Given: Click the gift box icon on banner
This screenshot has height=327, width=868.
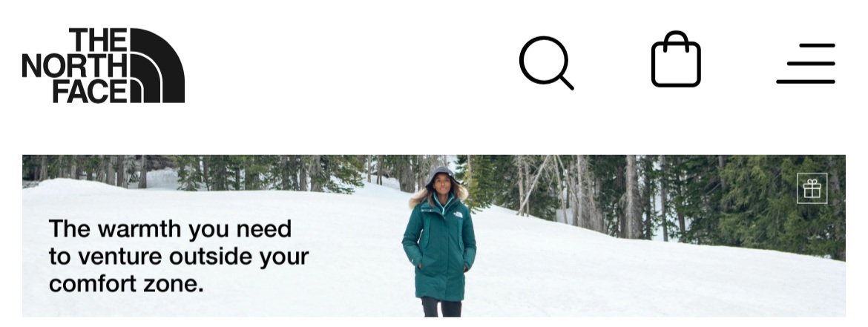Looking at the screenshot, I should pyautogui.click(x=812, y=188).
